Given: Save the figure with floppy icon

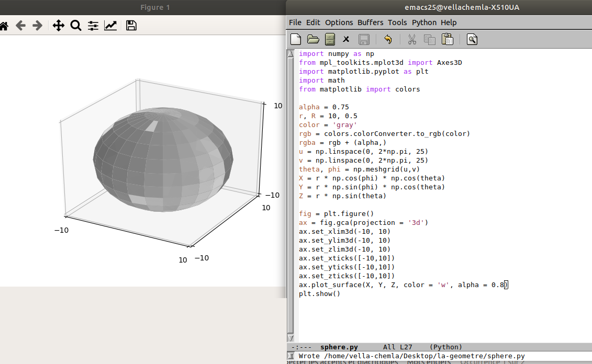Looking at the screenshot, I should [131, 26].
